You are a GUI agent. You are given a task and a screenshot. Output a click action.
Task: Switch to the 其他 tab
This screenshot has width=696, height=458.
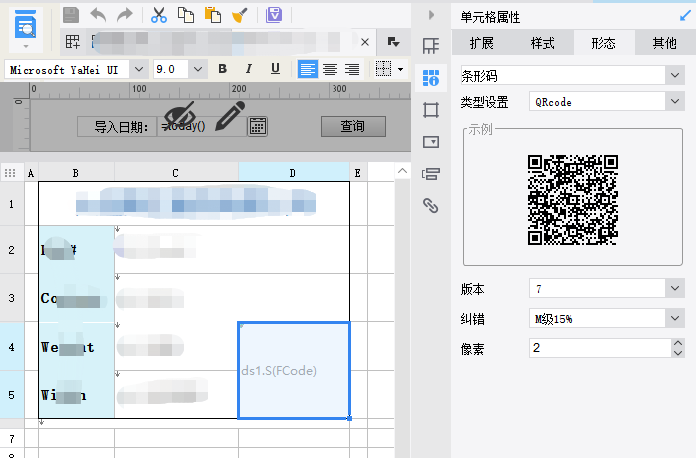664,43
